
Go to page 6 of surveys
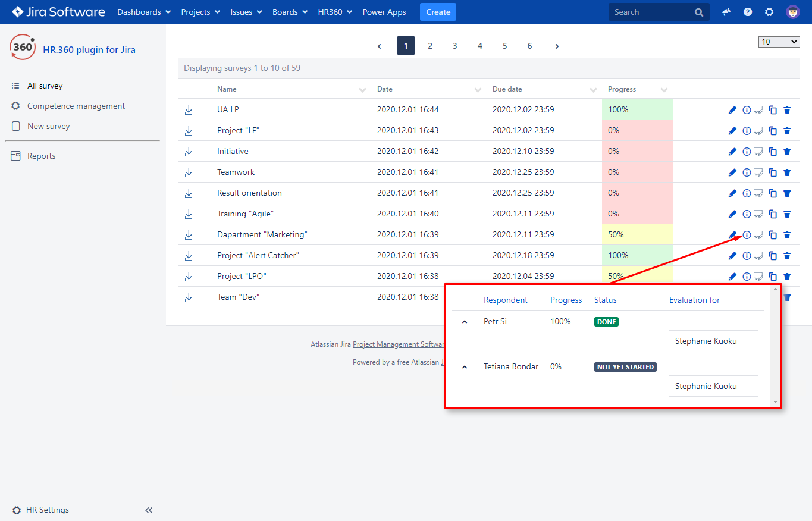[529, 46]
